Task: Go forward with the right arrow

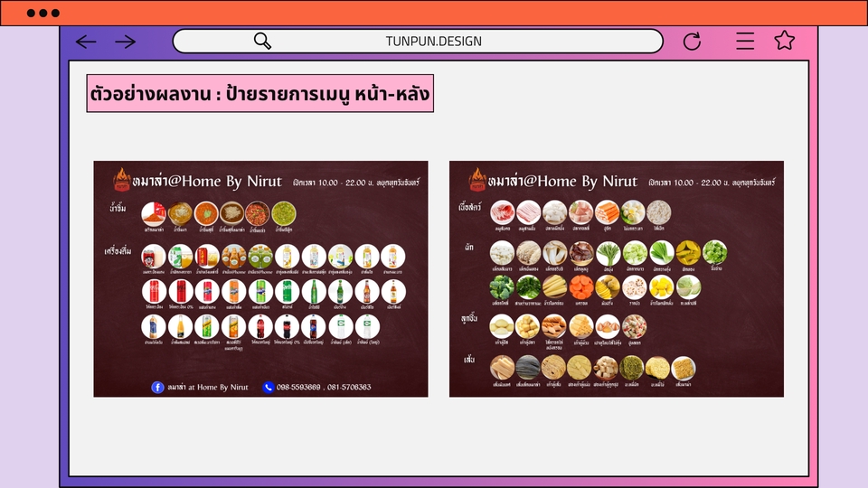Action: point(126,42)
